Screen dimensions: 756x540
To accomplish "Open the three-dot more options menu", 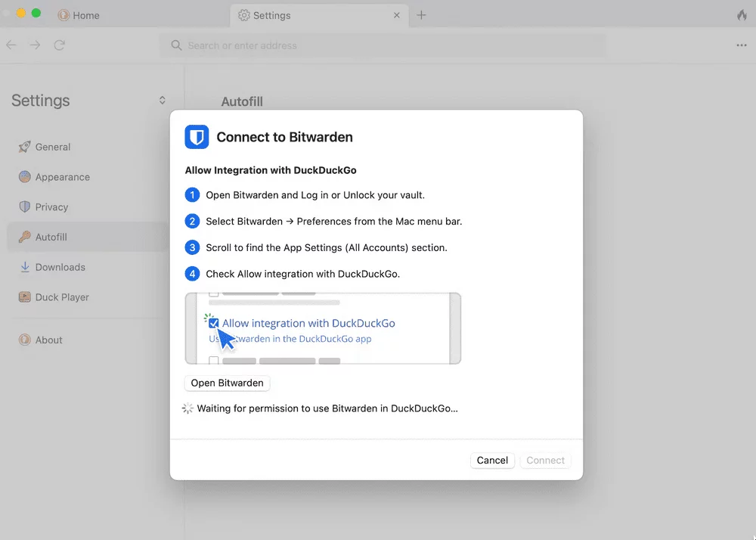I will coord(742,45).
